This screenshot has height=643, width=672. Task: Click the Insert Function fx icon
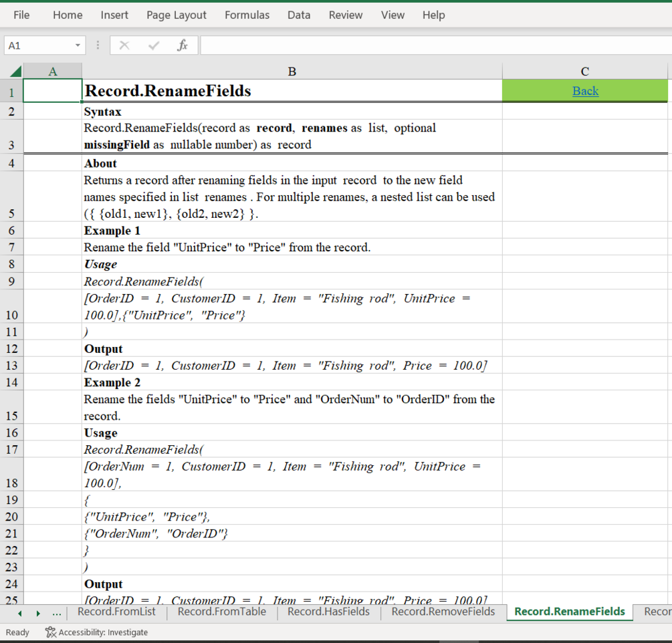183,45
